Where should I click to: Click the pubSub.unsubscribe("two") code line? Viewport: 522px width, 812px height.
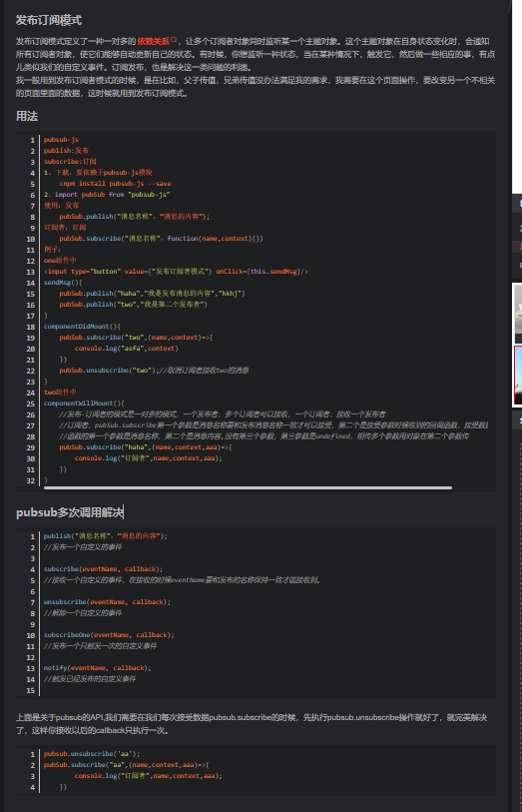click(154, 371)
